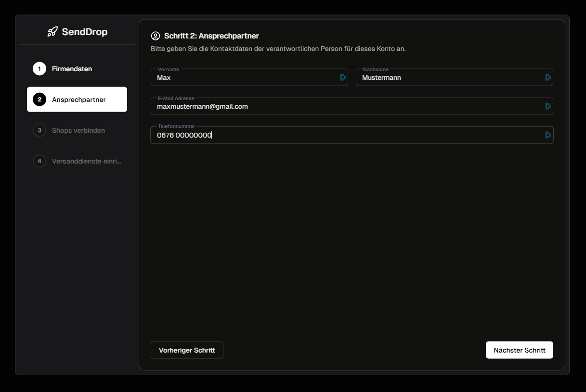586x392 pixels.
Task: Go to Firmendaten step in sidebar
Action: (x=77, y=69)
